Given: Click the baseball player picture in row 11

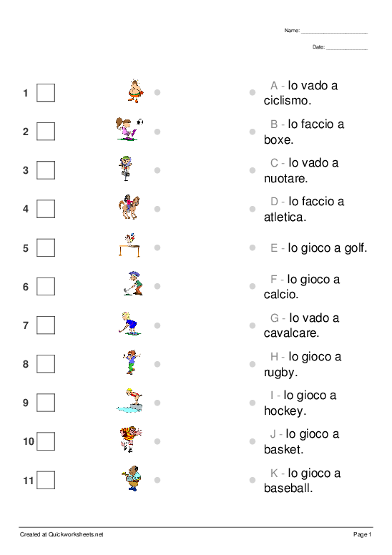Looking at the screenshot, I should click(132, 478).
